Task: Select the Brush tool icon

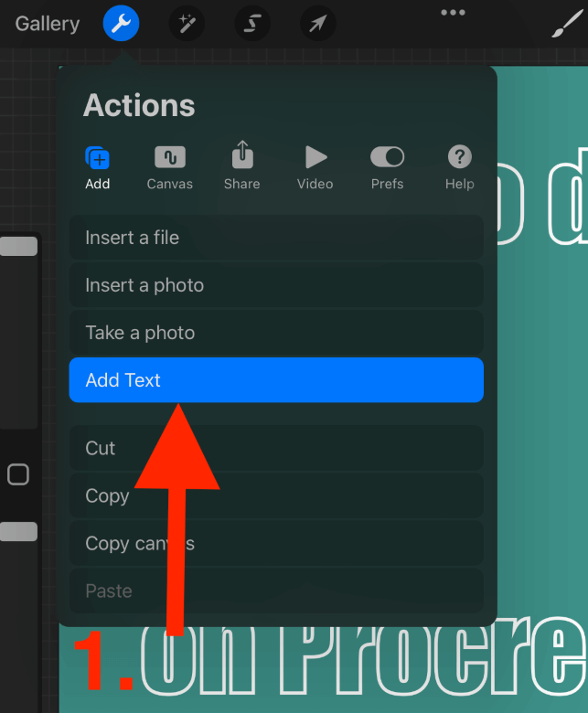Action: 567,24
